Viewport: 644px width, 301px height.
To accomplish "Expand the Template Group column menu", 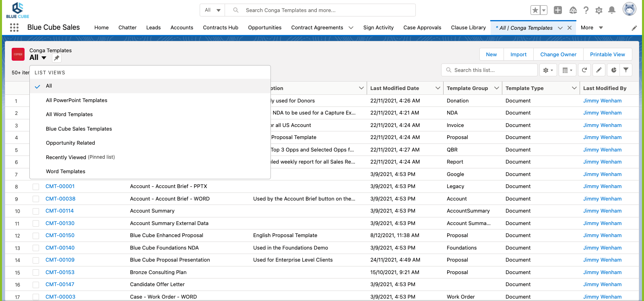I will [497, 88].
